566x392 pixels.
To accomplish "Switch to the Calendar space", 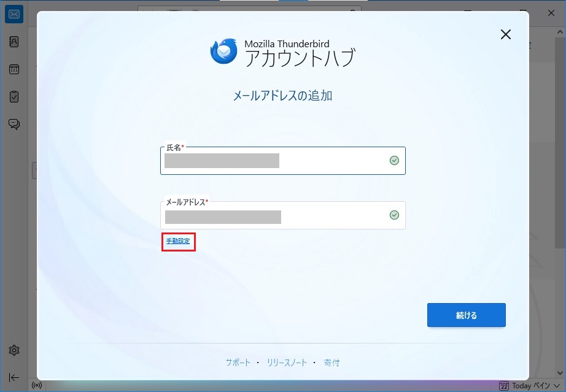I will 14,69.
